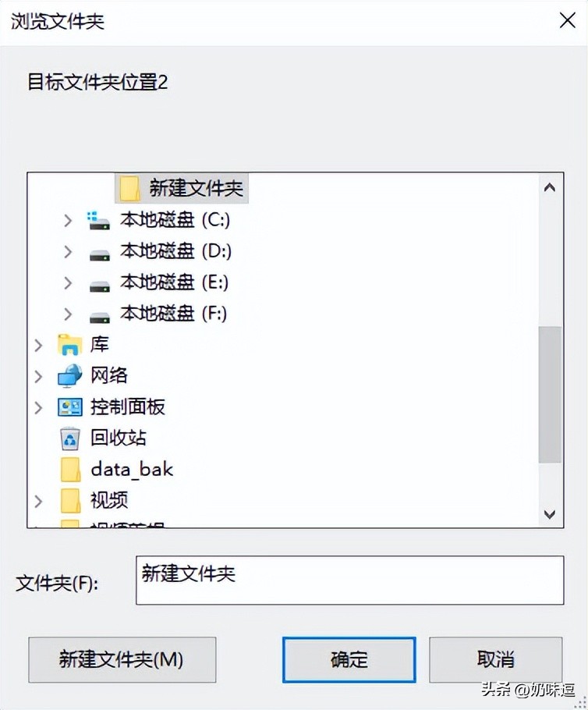Click the 视频 folder icon
Image resolution: width=588 pixels, height=710 pixels.
pyautogui.click(x=69, y=501)
